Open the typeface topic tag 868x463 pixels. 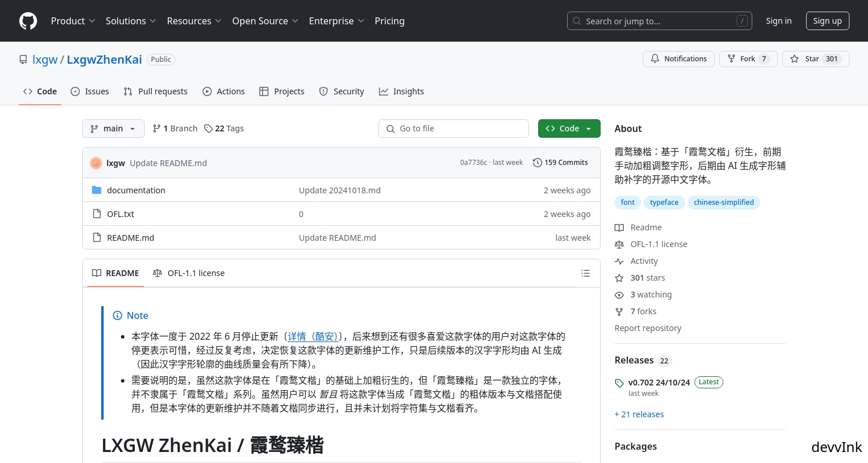pos(664,203)
